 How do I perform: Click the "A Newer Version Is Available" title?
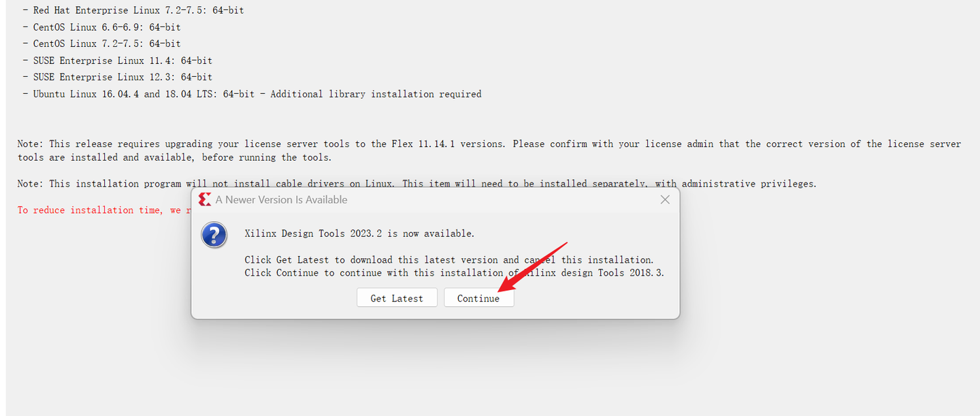281,199
